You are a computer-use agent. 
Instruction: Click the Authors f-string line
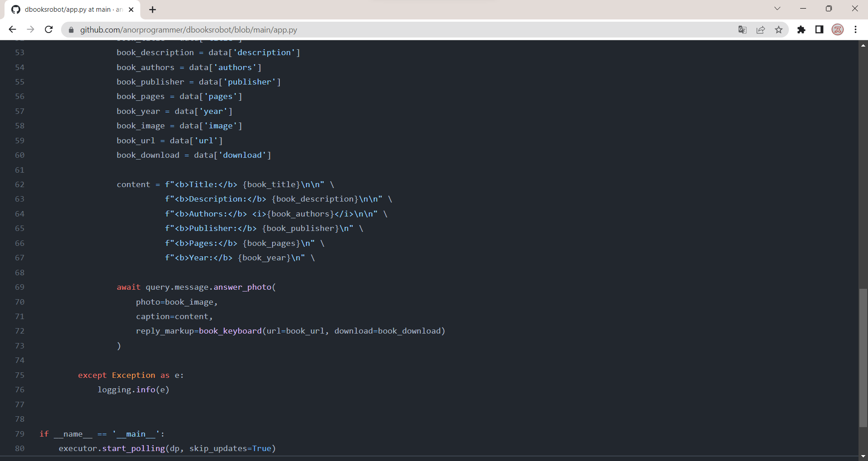pyautogui.click(x=276, y=214)
